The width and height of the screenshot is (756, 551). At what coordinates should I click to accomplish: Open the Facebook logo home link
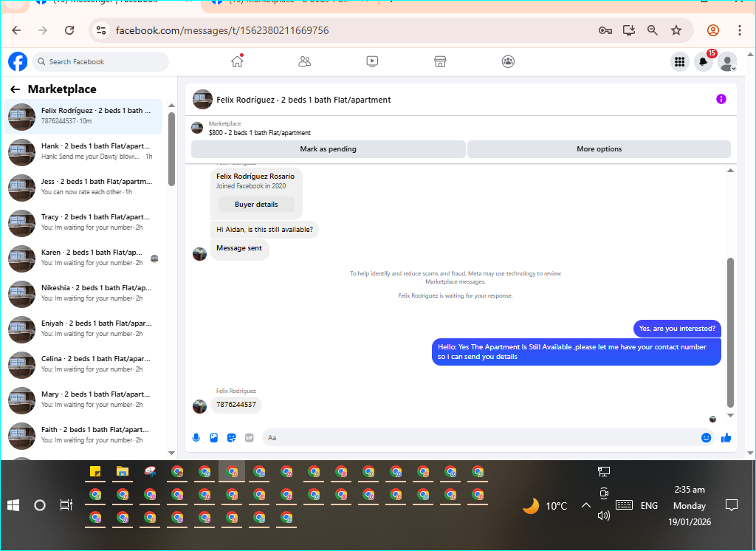[x=18, y=62]
